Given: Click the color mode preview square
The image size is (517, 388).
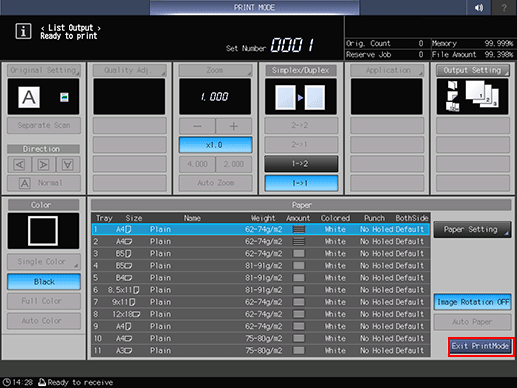Looking at the screenshot, I should point(43,231).
